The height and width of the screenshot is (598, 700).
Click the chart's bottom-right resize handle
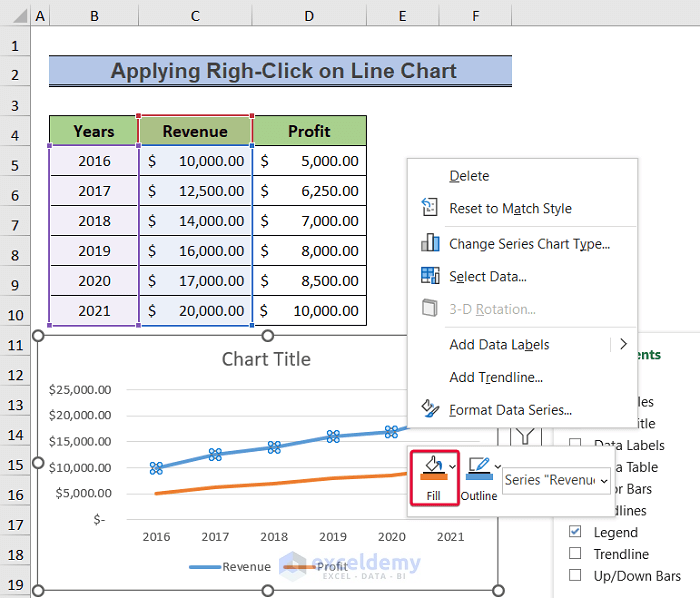point(498,590)
